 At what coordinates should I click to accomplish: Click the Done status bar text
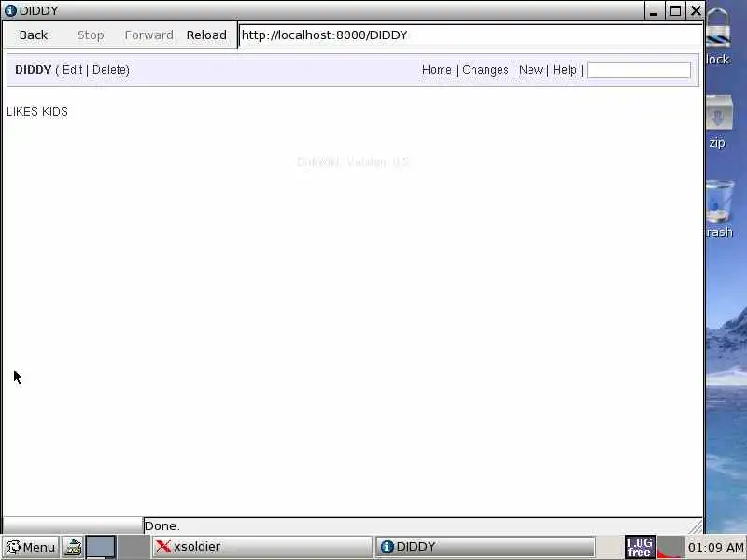pyautogui.click(x=162, y=526)
